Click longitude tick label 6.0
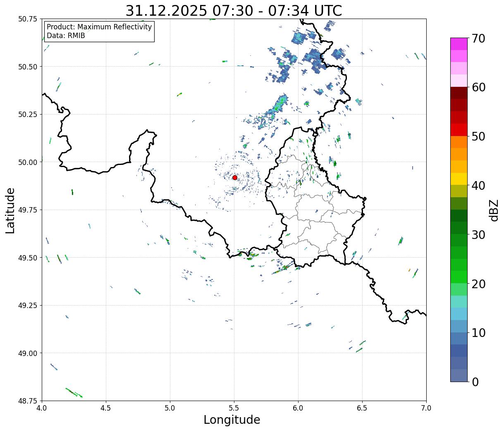This screenshot has width=504, height=430. [298, 408]
